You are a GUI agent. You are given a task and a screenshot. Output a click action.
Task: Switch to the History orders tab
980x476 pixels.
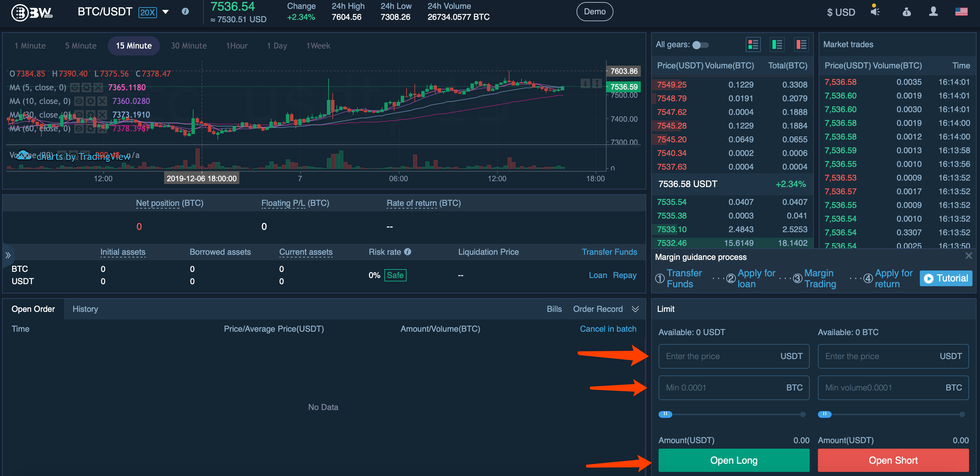pos(85,309)
